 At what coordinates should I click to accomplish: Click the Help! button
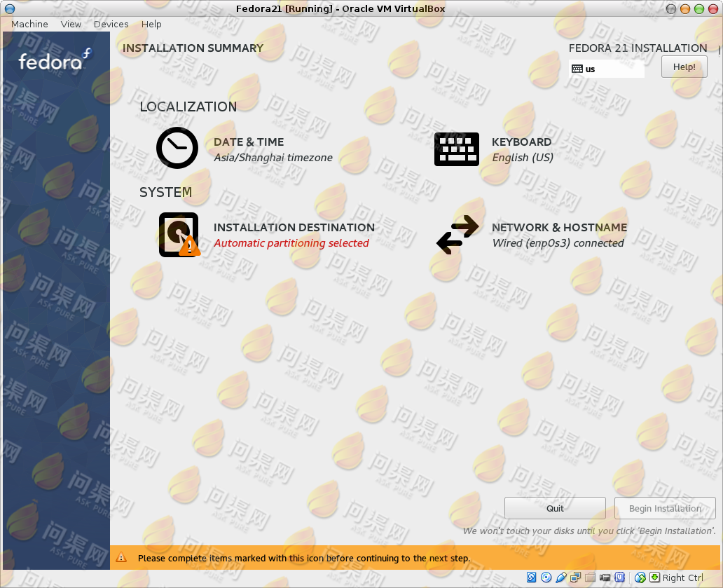click(684, 67)
